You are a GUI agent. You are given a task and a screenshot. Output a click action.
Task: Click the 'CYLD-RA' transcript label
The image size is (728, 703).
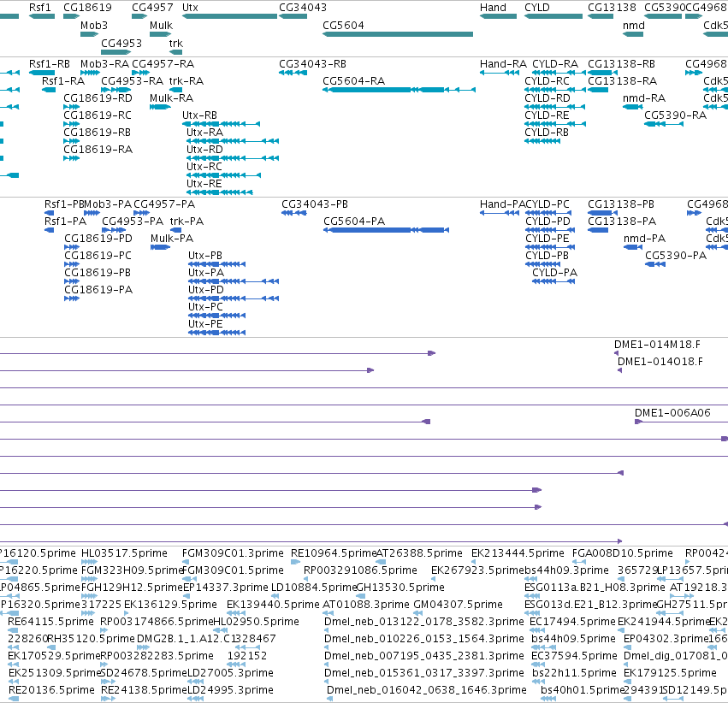pos(555,64)
